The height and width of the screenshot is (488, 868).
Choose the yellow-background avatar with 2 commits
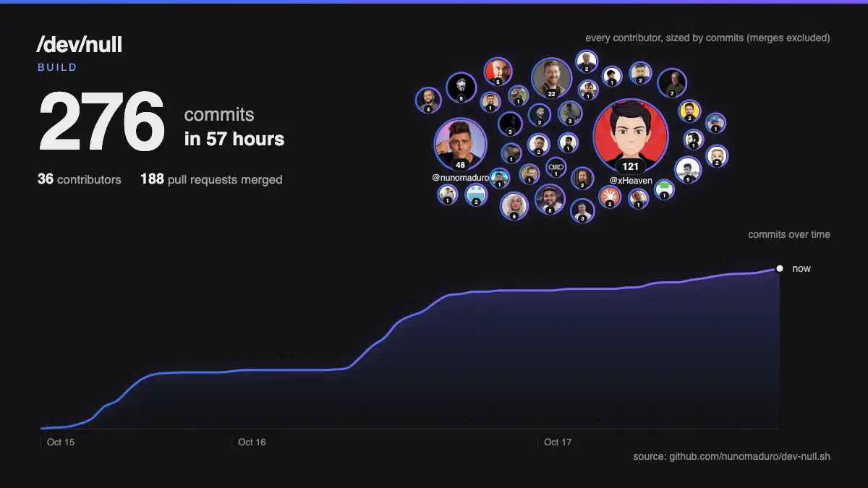click(x=689, y=111)
